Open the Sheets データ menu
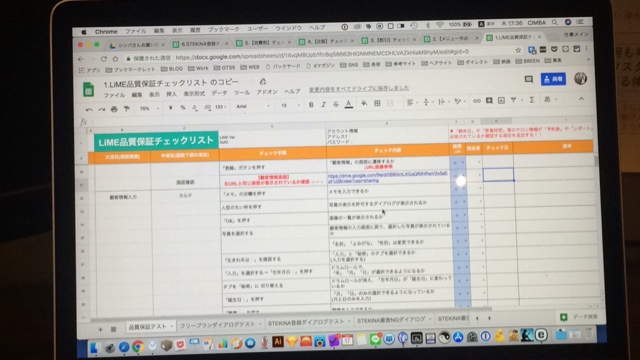Screen dimensions: 640x360 click(219, 93)
